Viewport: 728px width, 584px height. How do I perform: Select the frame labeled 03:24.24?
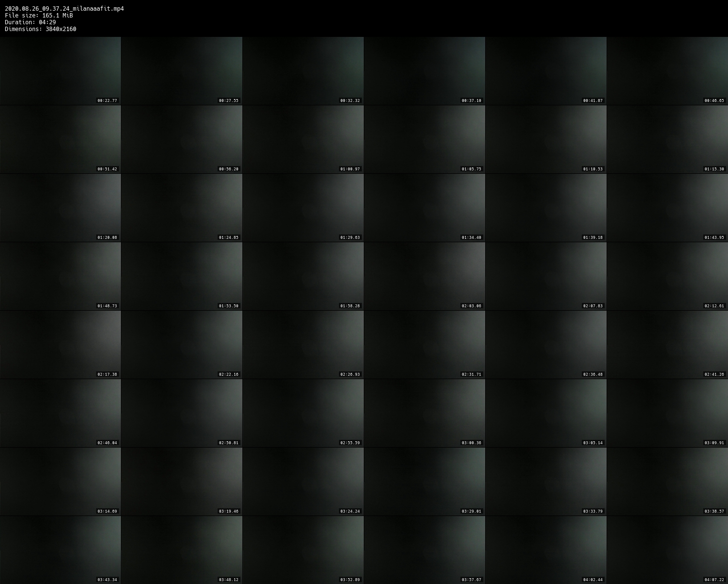tap(303, 482)
